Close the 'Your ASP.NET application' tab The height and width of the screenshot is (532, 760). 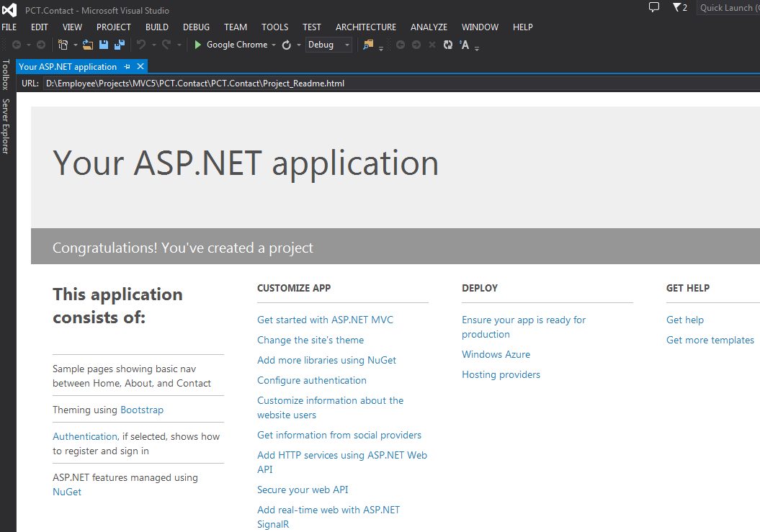[x=140, y=67]
